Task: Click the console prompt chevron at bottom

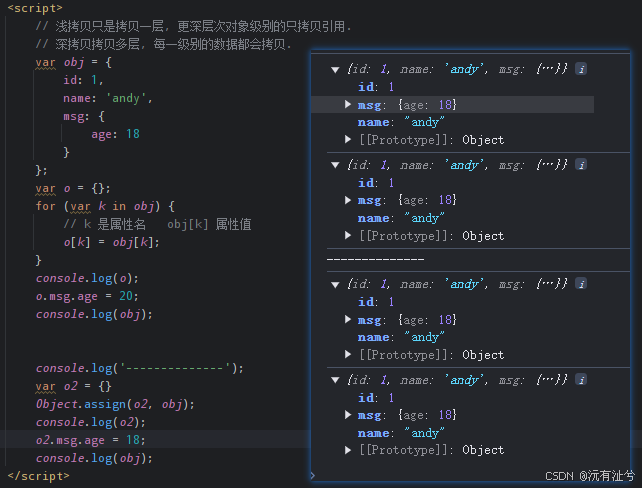Action: pyautogui.click(x=313, y=475)
